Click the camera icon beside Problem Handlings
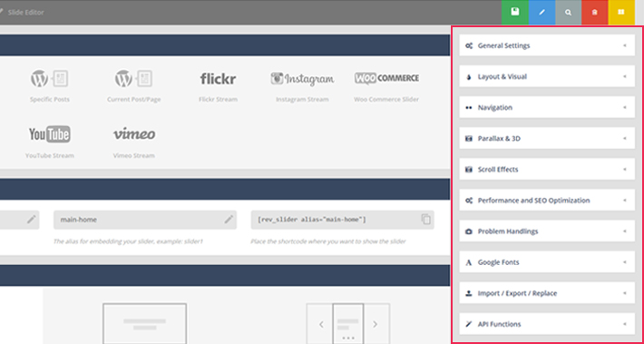The width and height of the screenshot is (644, 344). coord(469,231)
